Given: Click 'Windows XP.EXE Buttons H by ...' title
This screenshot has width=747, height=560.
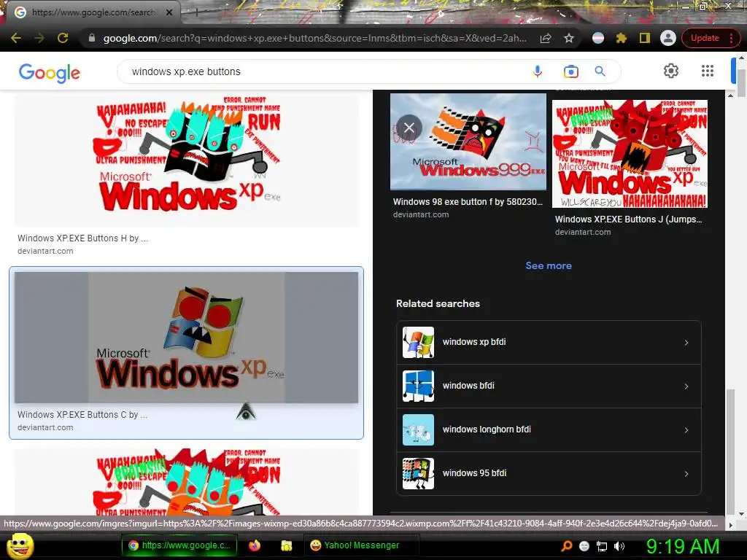Looking at the screenshot, I should [x=83, y=238].
